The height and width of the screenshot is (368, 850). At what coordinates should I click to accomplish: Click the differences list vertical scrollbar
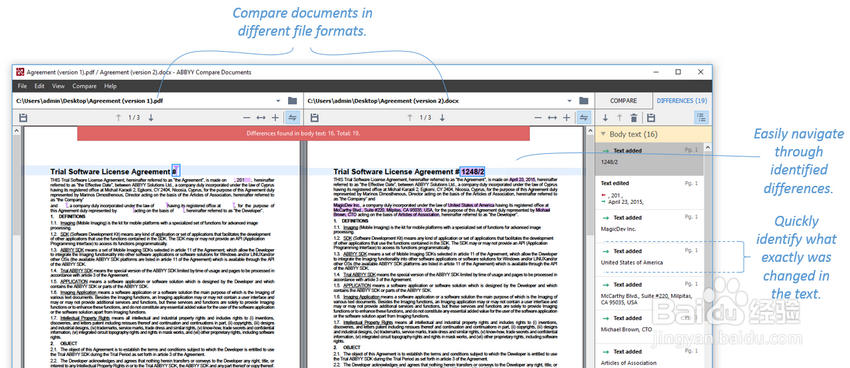pos(707,255)
